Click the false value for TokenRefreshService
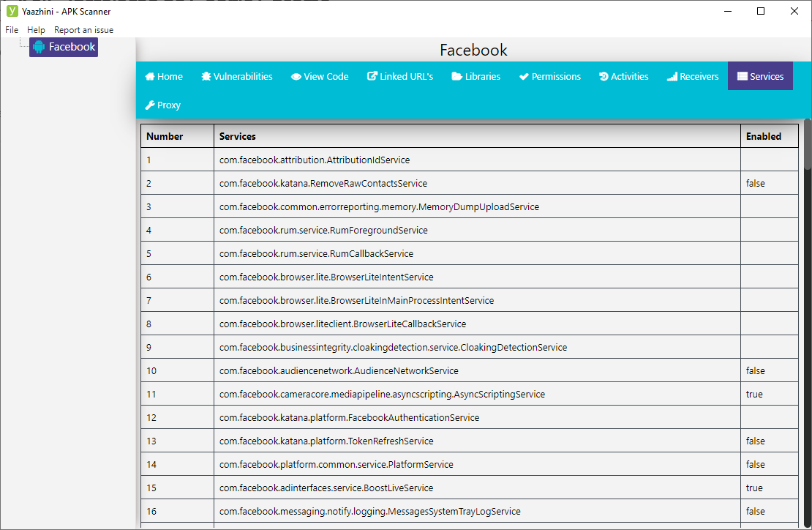Image resolution: width=812 pixels, height=530 pixels. tap(756, 441)
